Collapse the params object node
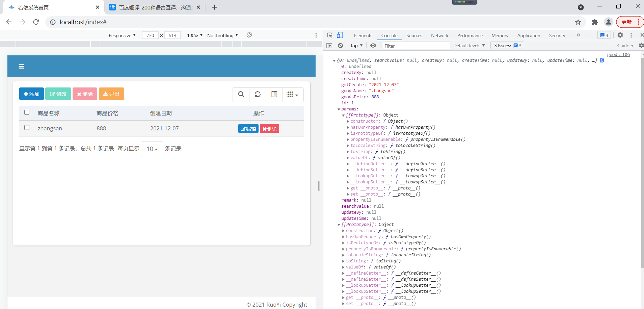 click(x=339, y=109)
